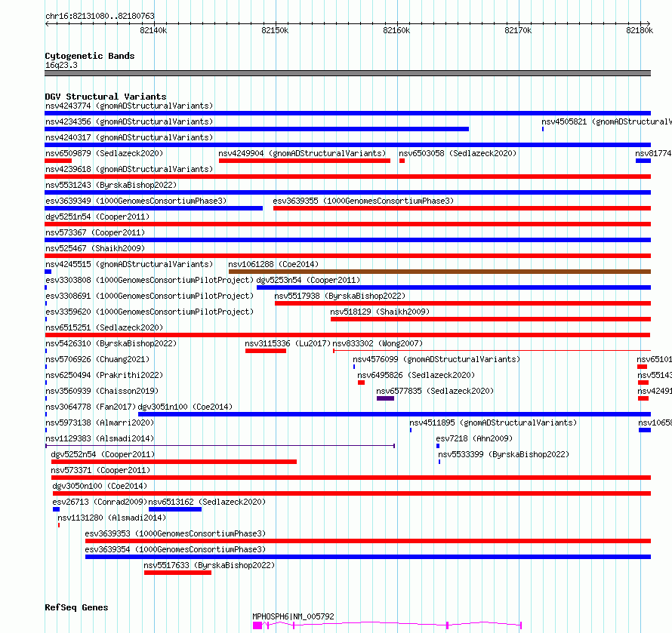Select the red nsv5517633 variant bar
This screenshot has width=672, height=633.
[178, 573]
